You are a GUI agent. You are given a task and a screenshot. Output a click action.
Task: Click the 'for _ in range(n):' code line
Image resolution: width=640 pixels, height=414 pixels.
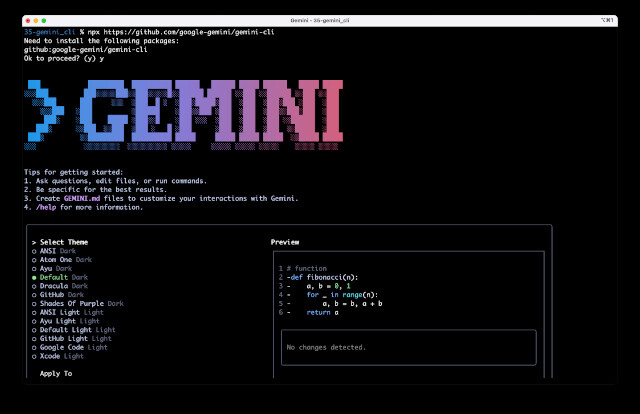coord(342,295)
